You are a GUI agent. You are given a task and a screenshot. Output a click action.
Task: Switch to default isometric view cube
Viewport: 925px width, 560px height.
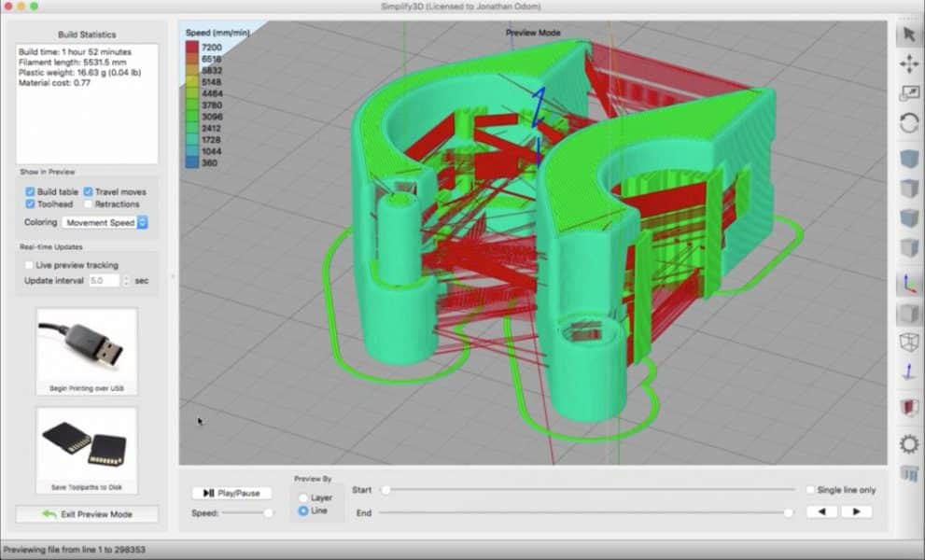[909, 158]
